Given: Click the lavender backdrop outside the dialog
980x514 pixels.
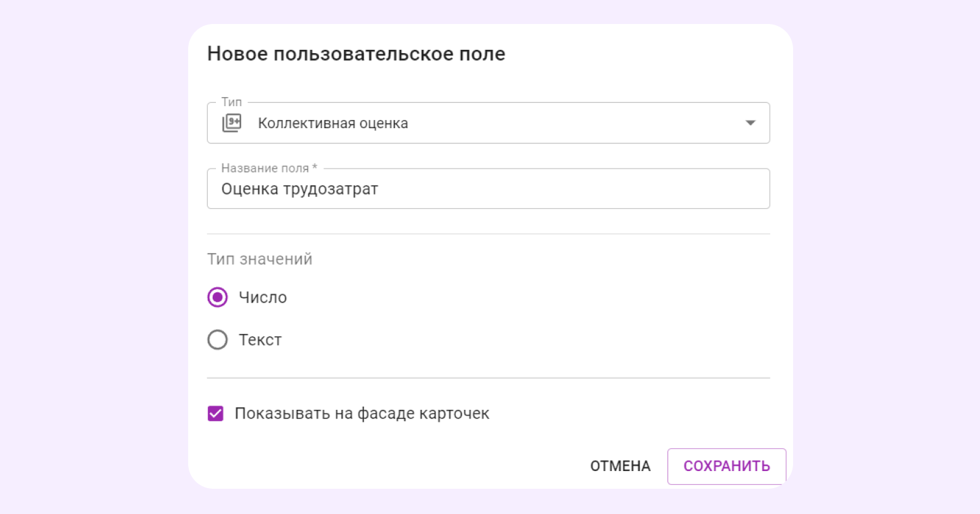Looking at the screenshot, I should [88, 253].
